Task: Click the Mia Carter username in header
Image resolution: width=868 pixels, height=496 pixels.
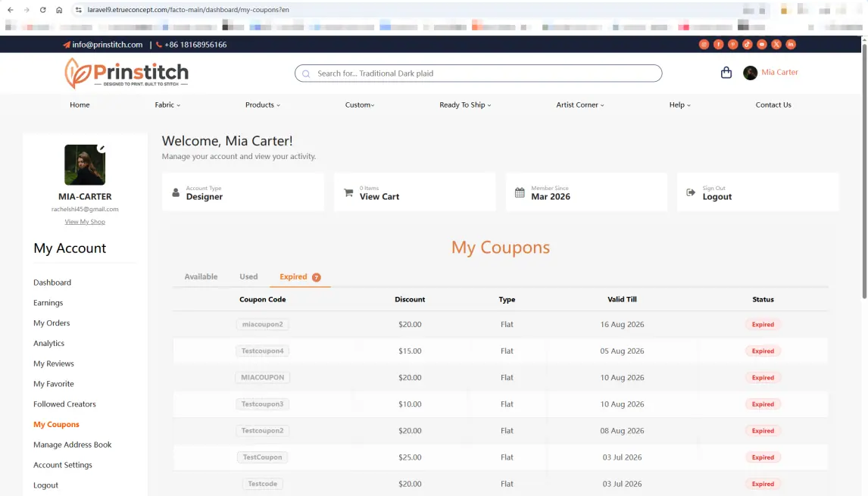Action: point(779,73)
